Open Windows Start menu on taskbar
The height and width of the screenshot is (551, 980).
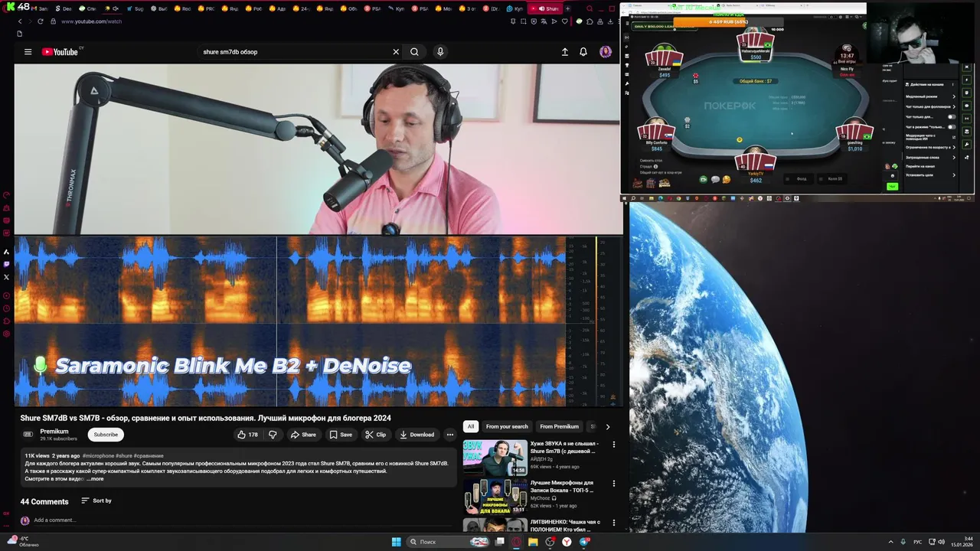(x=396, y=542)
